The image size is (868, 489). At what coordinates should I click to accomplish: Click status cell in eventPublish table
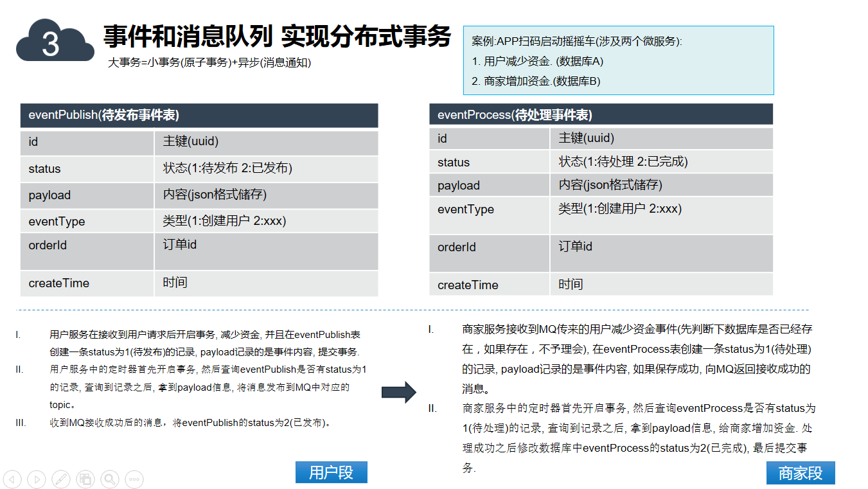tap(87, 169)
